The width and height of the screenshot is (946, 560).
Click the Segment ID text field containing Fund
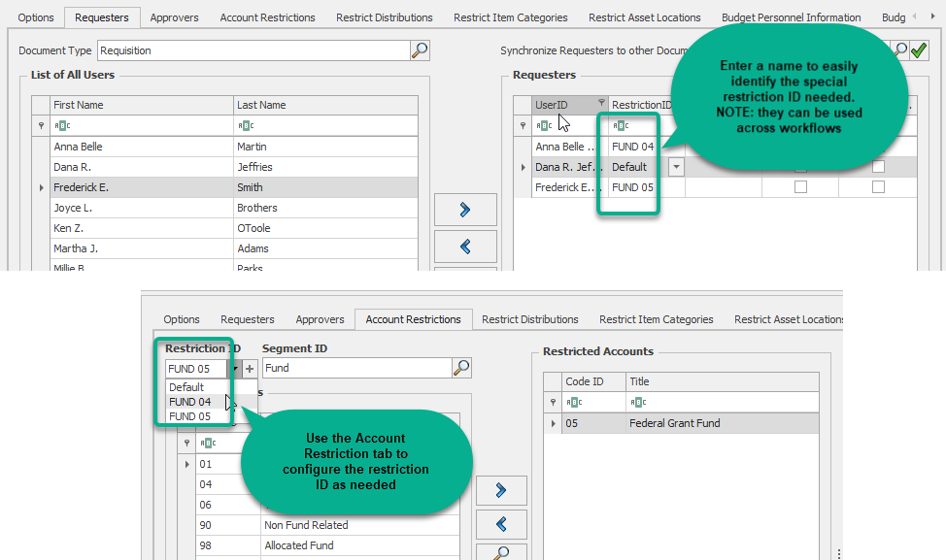(x=355, y=369)
